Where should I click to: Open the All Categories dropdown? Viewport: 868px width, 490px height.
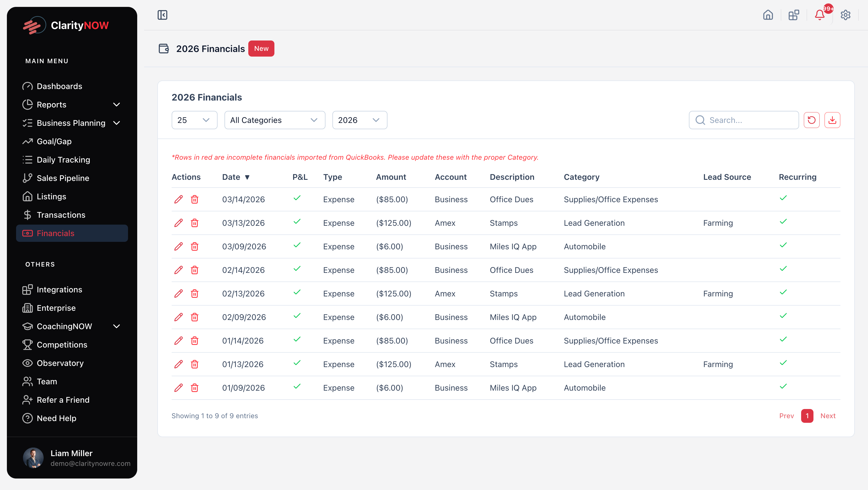click(275, 120)
